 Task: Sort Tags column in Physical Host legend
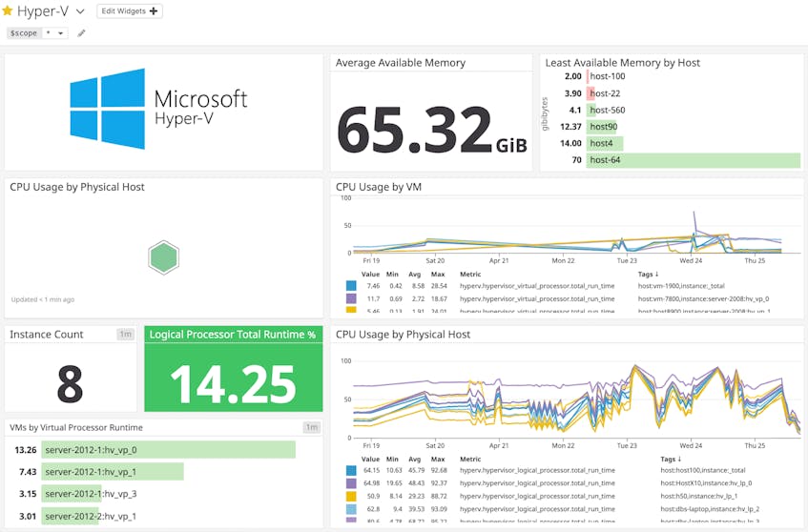[x=671, y=459]
